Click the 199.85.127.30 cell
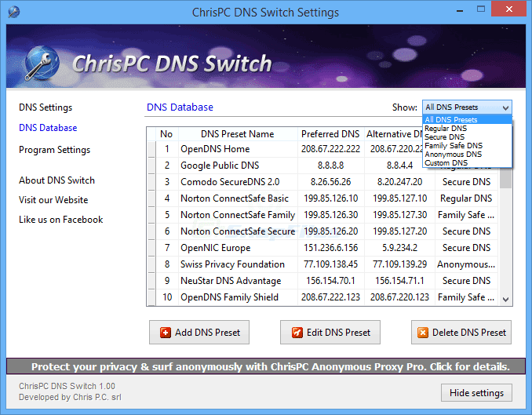532x415 pixels. click(399, 215)
